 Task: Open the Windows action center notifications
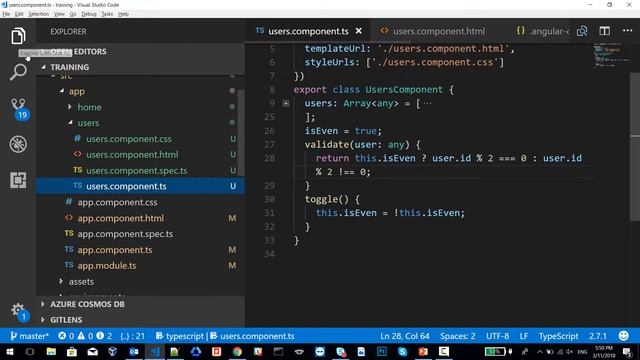pyautogui.click(x=627, y=352)
